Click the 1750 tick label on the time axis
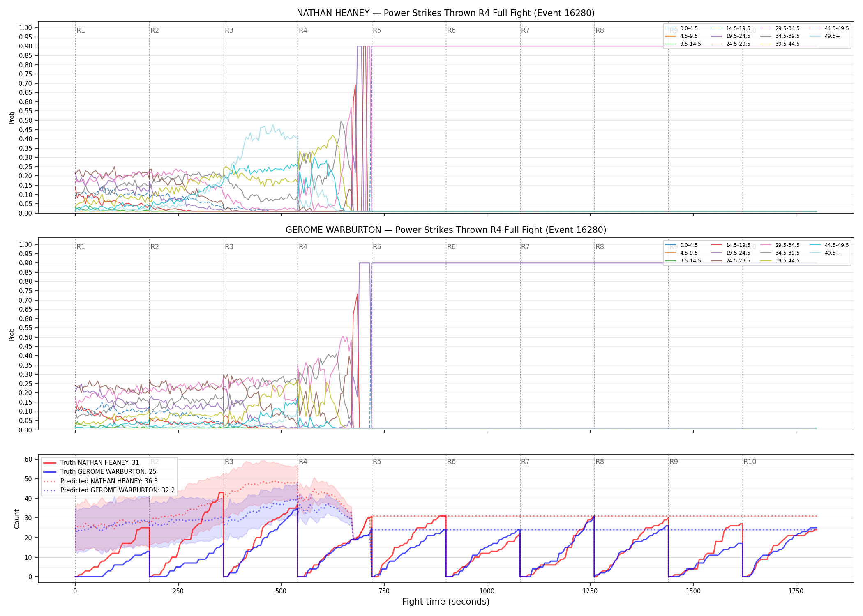Screen dimensions: 863x616 [x=796, y=591]
